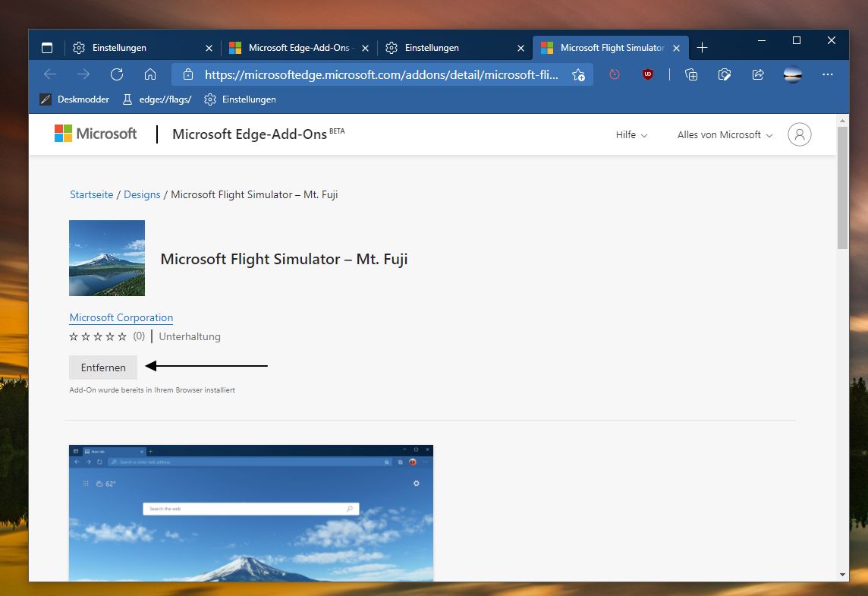Click the (0) rating count
868x596 pixels.
(139, 336)
